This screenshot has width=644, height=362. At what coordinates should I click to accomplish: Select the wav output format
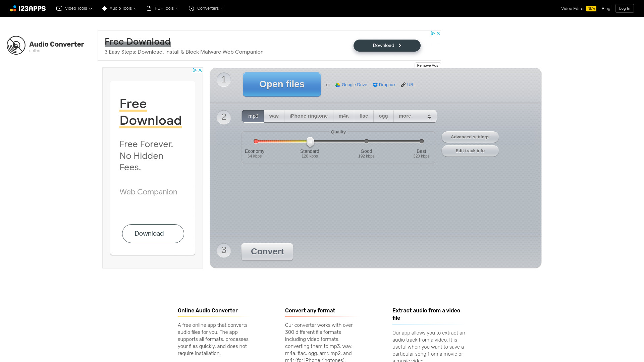[x=274, y=116]
